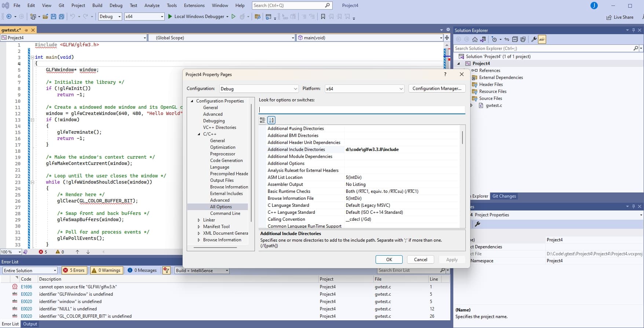644x328 pixels.
Task: Open the x64 platform dropdown in main toolbar
Action: [144, 17]
